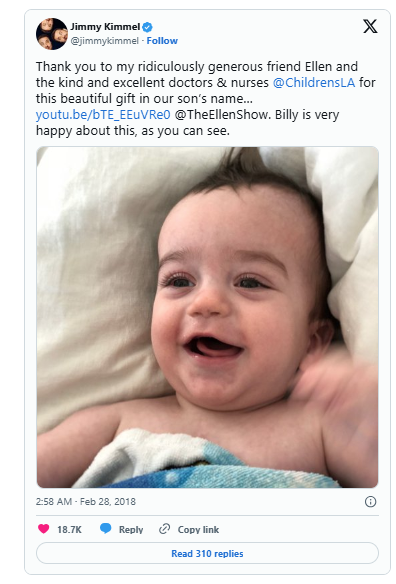The height and width of the screenshot is (584, 396).
Task: Select the Copy link text
Action: tap(198, 530)
